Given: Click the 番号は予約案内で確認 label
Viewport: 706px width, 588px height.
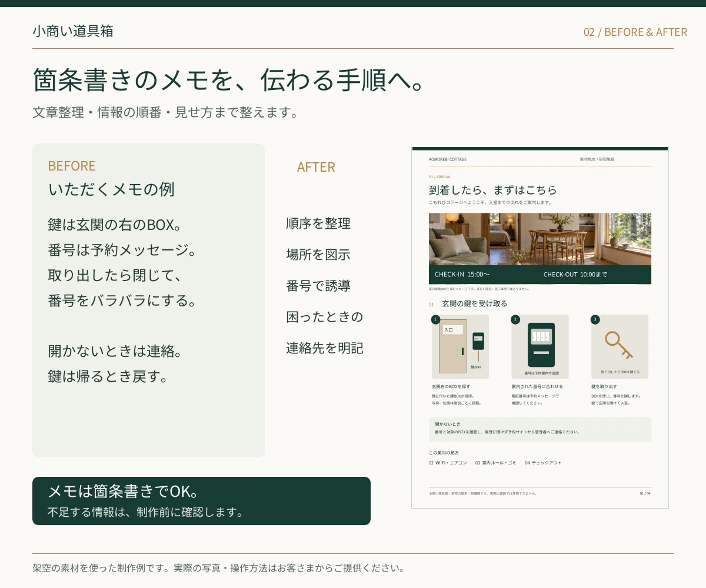Looking at the screenshot, I should pyautogui.click(x=541, y=373).
